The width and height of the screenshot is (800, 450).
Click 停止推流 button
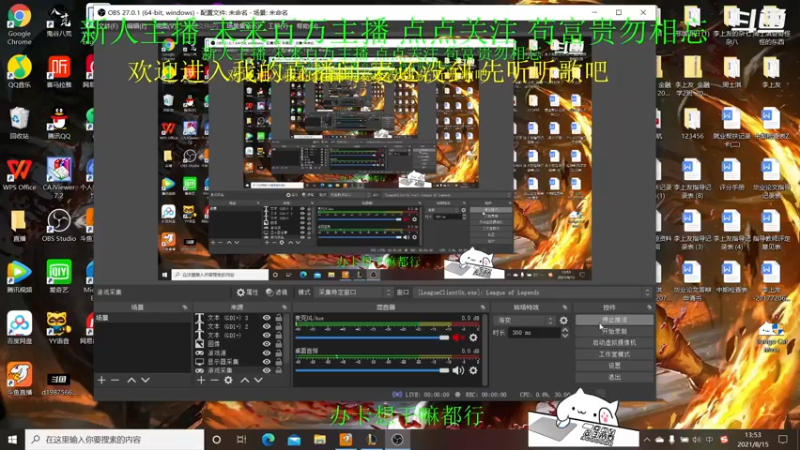[x=614, y=320]
